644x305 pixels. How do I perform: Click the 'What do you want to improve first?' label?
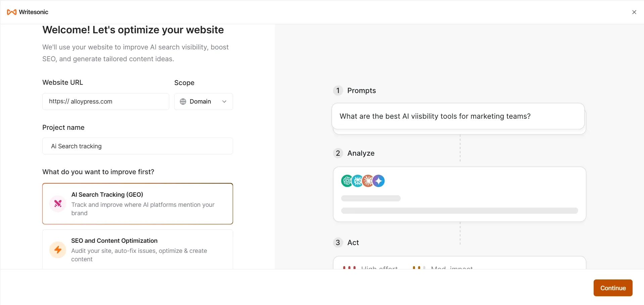[x=98, y=172]
